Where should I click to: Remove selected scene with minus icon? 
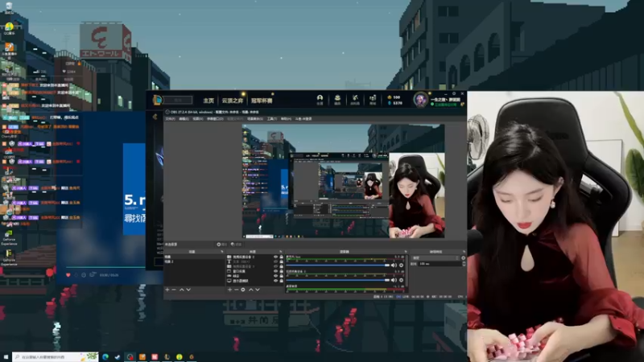pyautogui.click(x=174, y=290)
